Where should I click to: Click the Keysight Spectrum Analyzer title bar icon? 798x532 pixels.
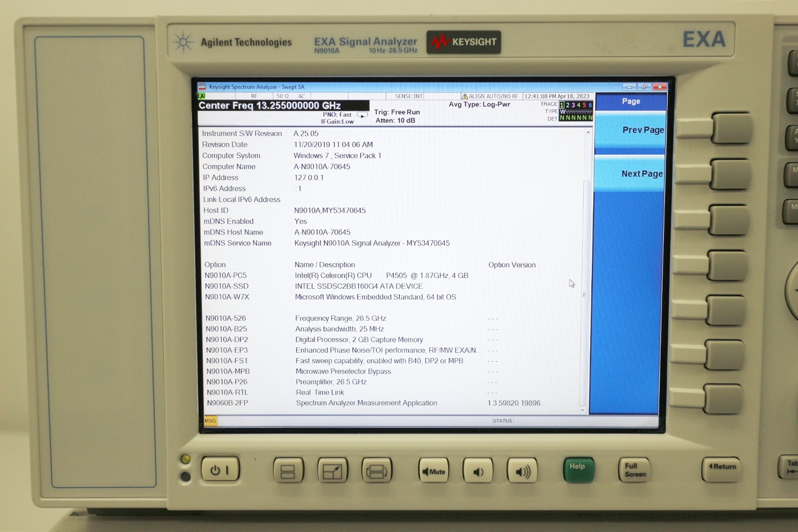pos(202,87)
